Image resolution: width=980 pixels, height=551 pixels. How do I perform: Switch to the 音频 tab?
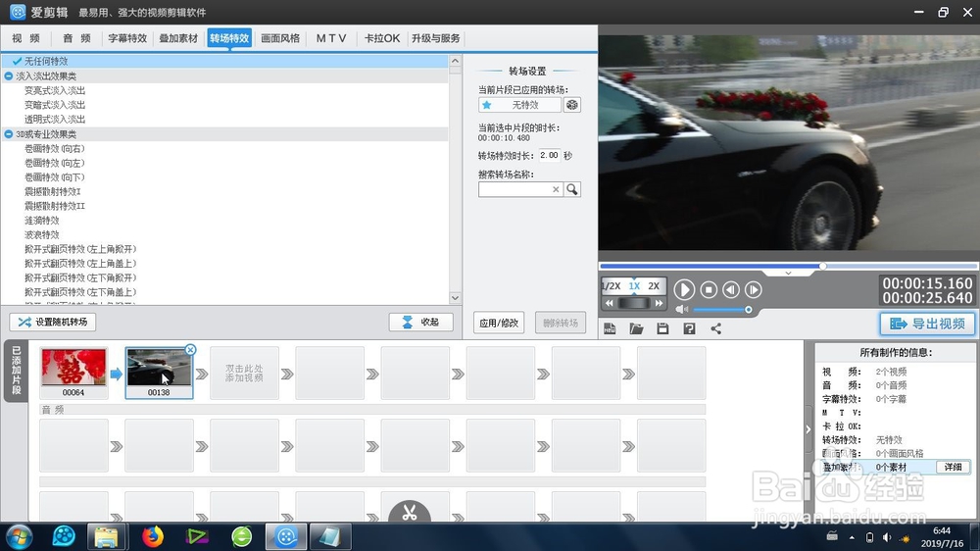[76, 38]
